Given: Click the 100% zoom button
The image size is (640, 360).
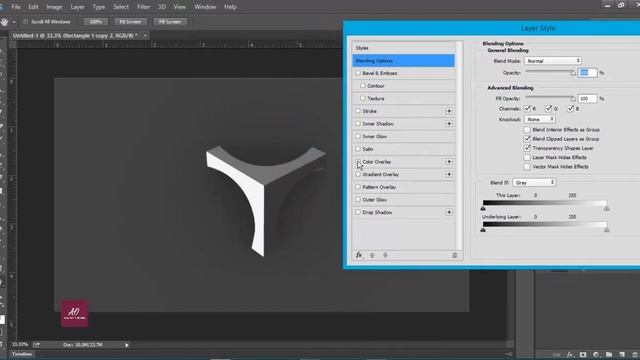Looking at the screenshot, I should point(96,22).
